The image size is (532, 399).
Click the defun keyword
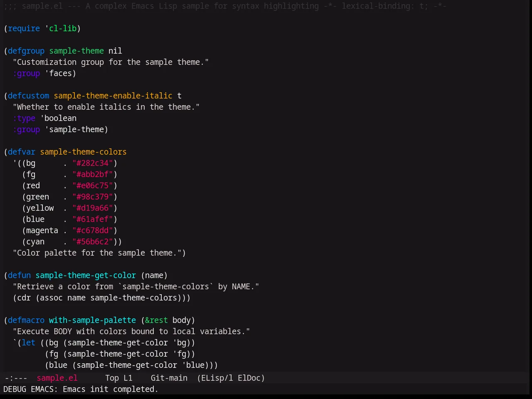20,275
